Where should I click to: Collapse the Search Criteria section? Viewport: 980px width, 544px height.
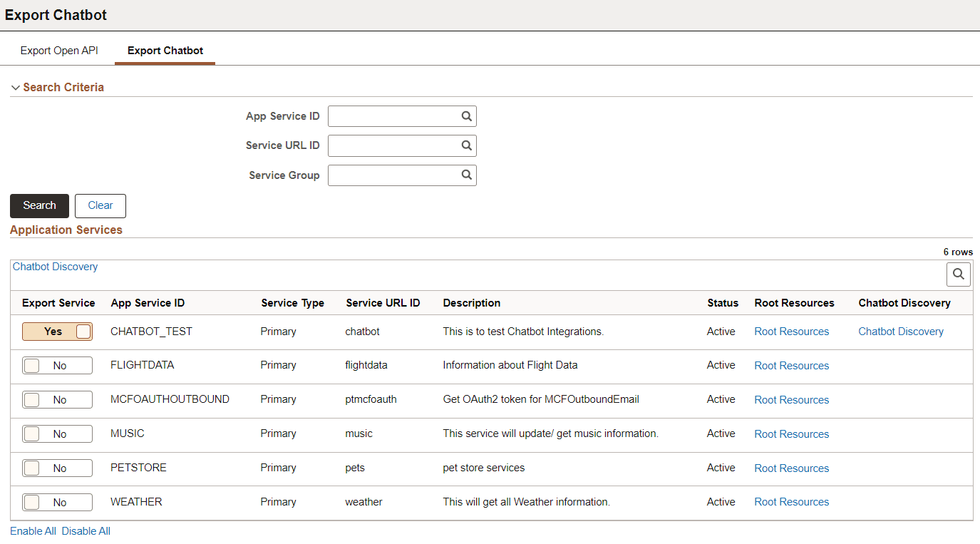16,87
